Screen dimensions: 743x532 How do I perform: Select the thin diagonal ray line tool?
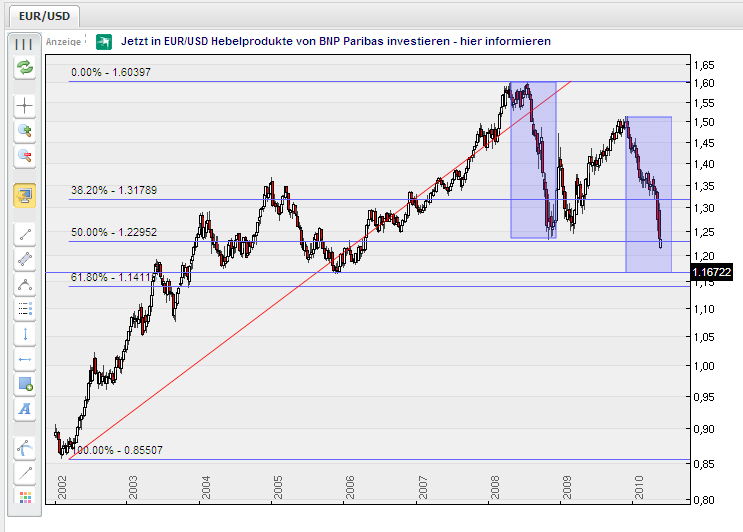click(25, 472)
